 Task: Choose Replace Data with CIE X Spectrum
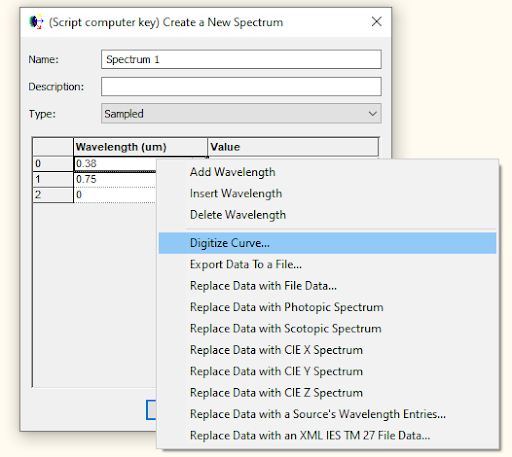(327, 350)
